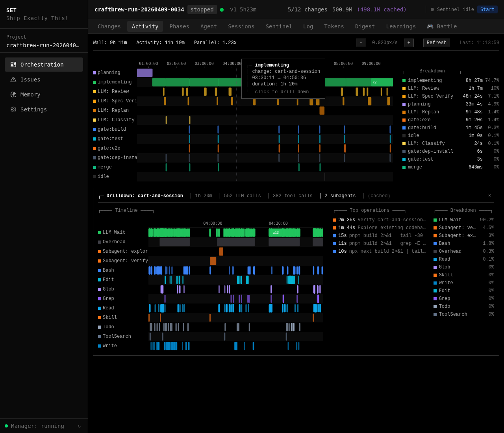
Task: Click the planning purple color swatch
Action: tap(94, 72)
